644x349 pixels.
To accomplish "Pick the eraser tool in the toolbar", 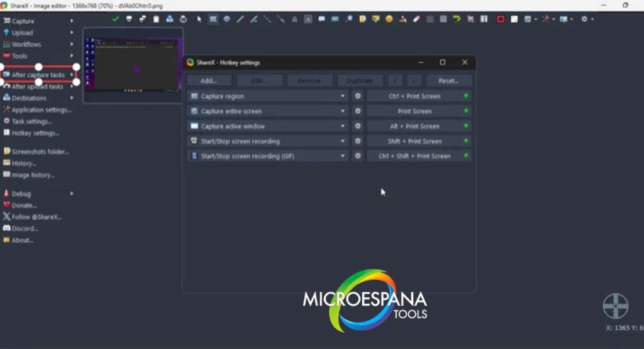I will pos(416,19).
